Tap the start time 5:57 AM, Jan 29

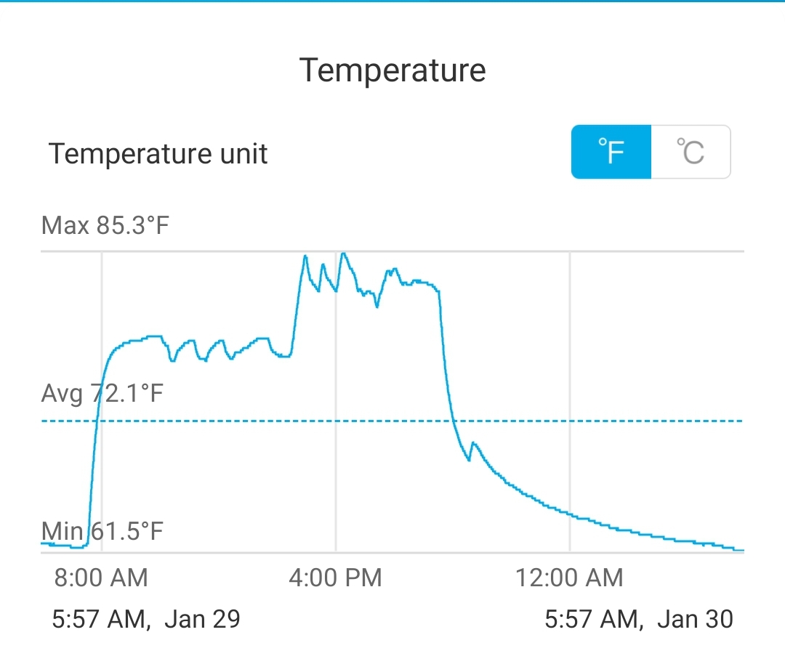coord(146,619)
